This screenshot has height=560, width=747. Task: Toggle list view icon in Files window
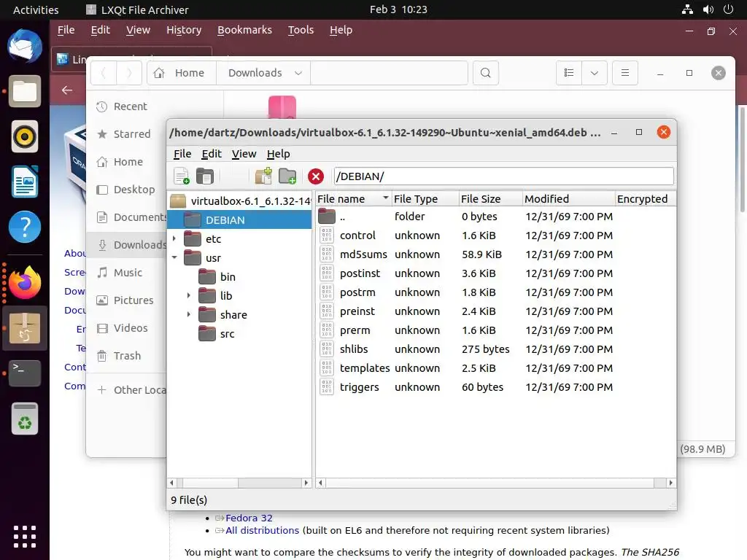[x=569, y=73]
